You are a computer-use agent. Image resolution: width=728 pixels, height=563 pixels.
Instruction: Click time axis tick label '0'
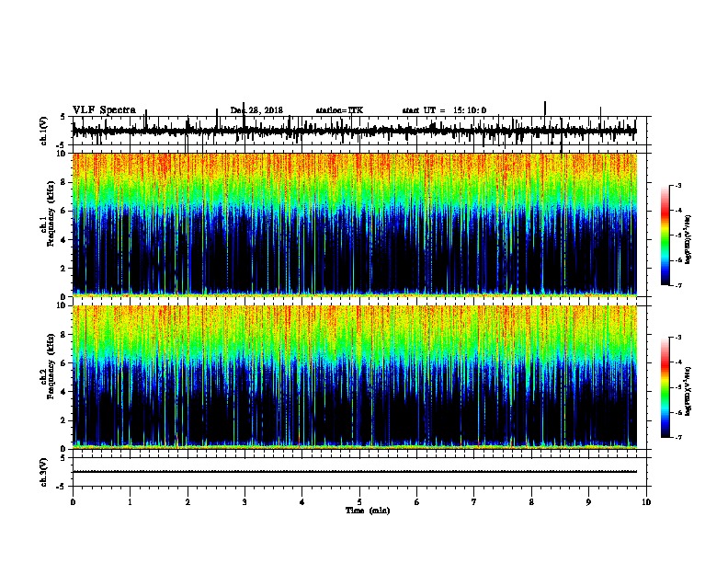click(73, 502)
